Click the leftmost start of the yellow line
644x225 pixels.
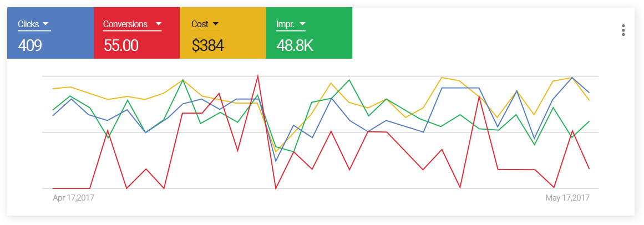53,89
